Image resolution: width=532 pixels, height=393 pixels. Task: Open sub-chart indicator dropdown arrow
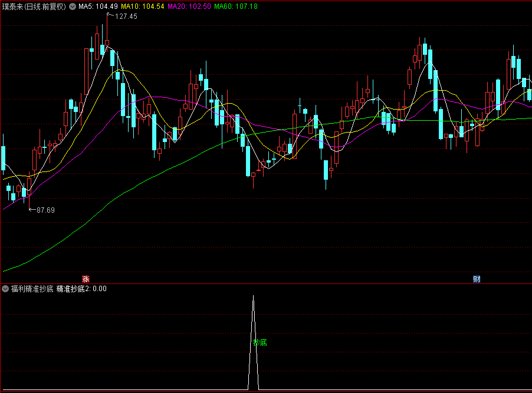coord(5,289)
